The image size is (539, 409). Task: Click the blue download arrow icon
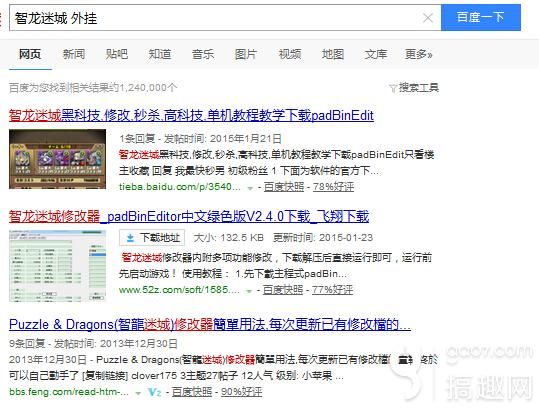pos(130,238)
